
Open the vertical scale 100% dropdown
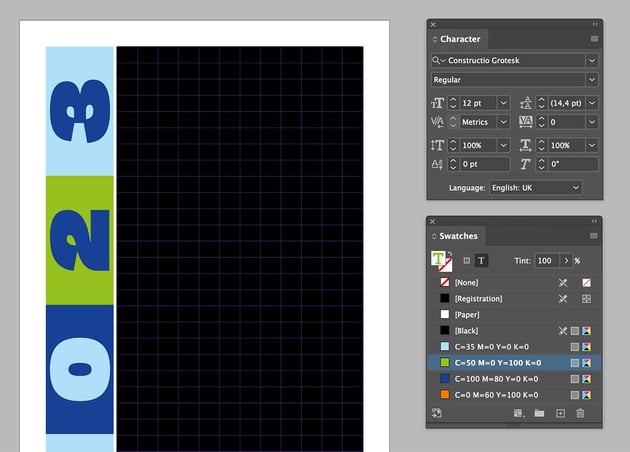pyautogui.click(x=503, y=145)
